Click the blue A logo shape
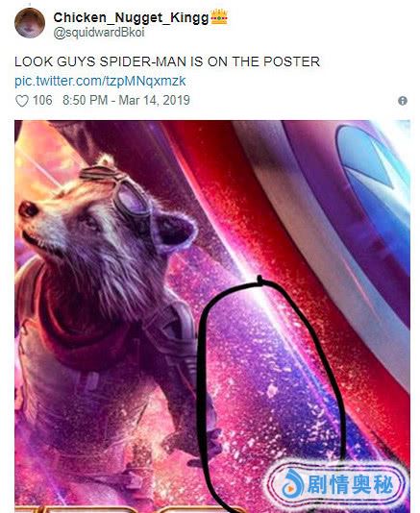 tap(373, 183)
